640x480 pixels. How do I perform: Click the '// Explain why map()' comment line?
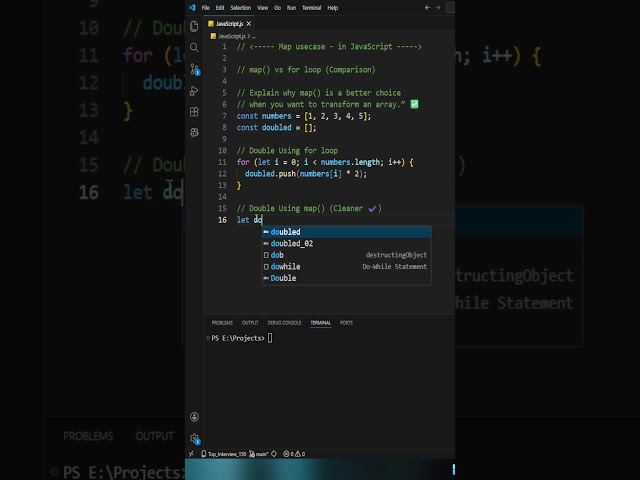click(319, 93)
